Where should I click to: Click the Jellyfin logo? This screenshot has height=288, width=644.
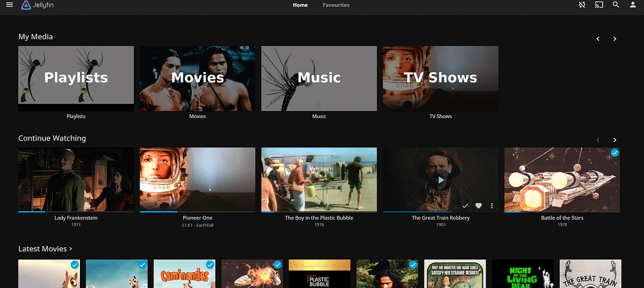[x=38, y=5]
